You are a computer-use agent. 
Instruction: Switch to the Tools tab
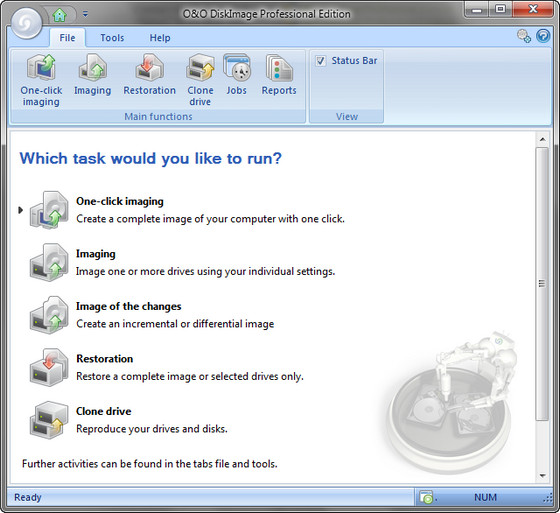[x=112, y=38]
